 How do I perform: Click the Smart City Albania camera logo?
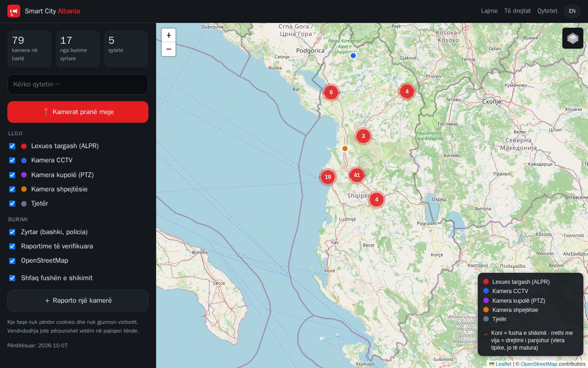14,11
